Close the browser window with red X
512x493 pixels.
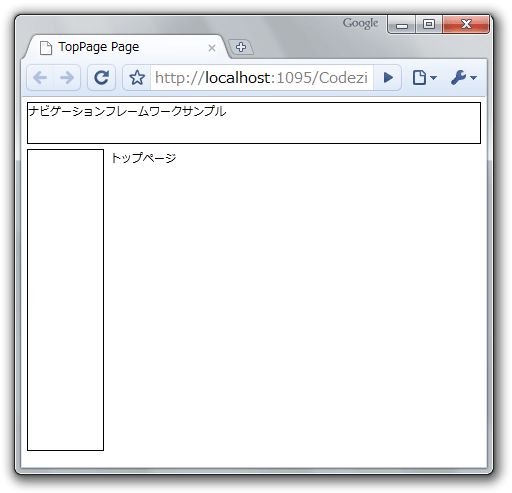[x=466, y=24]
